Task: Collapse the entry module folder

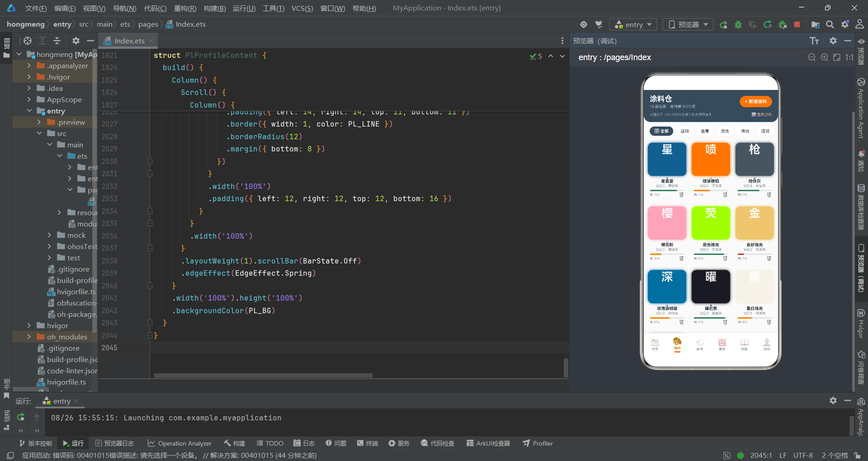Action: coord(29,111)
